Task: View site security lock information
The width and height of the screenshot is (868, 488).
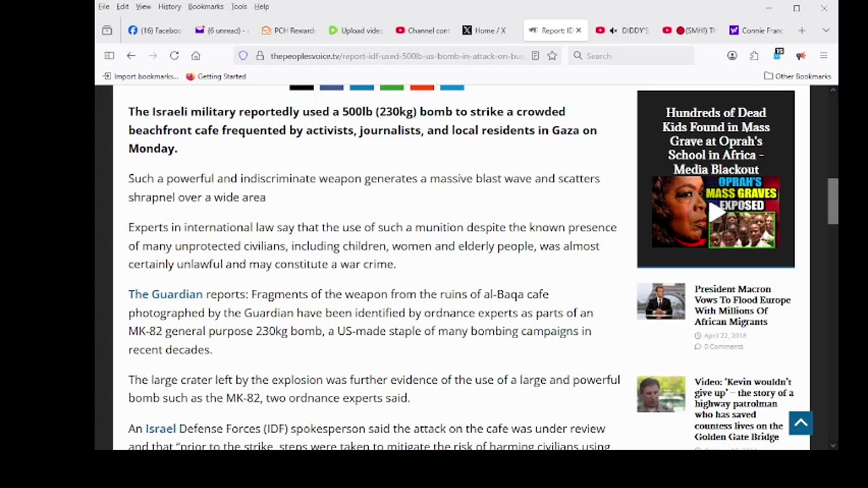Action: (x=260, y=56)
